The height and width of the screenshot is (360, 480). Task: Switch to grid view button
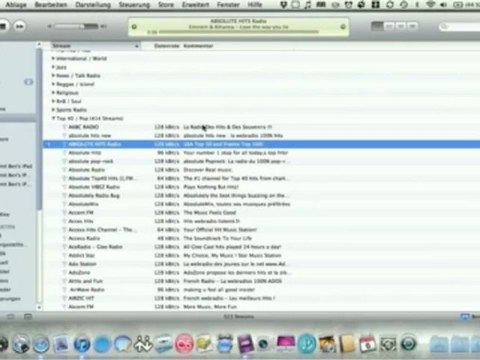pyautogui.click(x=401, y=26)
